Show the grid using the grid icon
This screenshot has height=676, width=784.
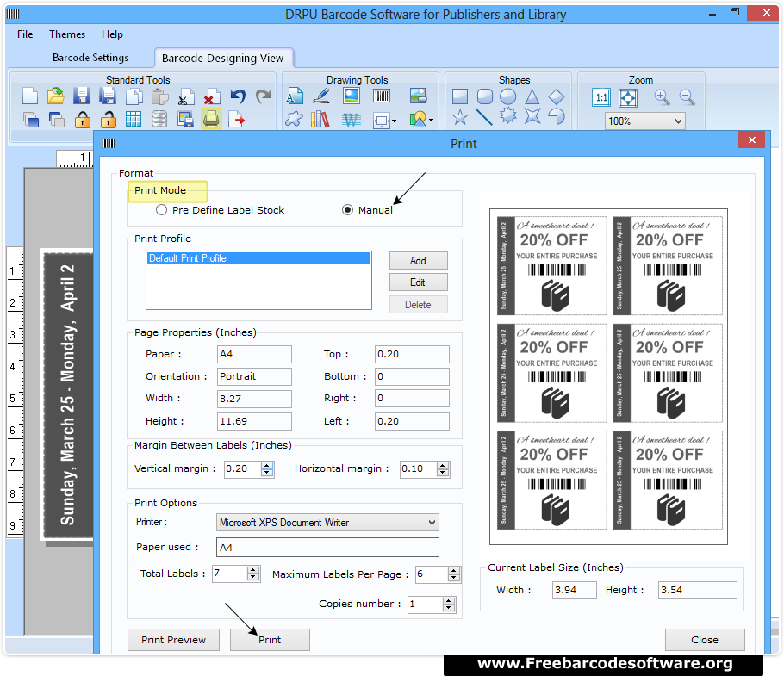tap(134, 120)
